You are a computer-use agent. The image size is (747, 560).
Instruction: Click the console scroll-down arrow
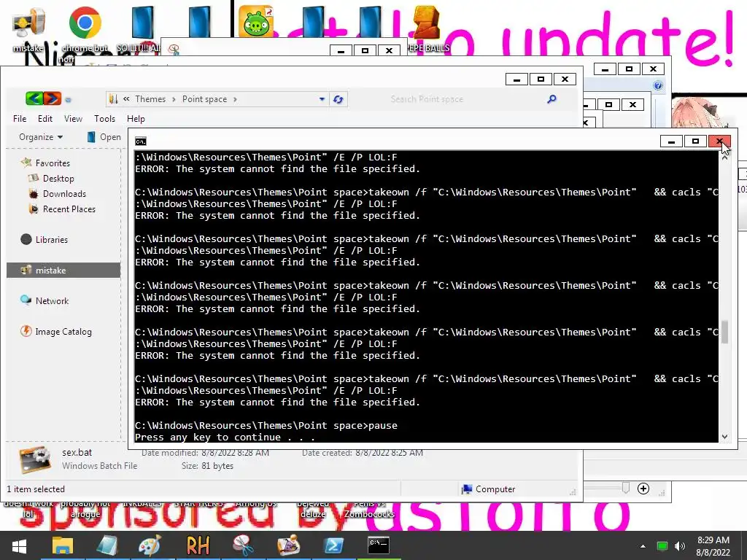tap(724, 437)
